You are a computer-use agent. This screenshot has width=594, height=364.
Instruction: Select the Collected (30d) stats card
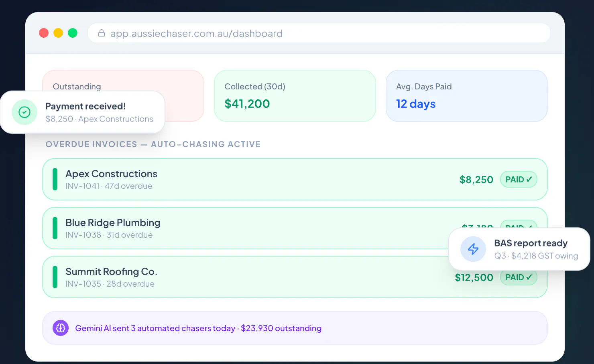click(295, 96)
